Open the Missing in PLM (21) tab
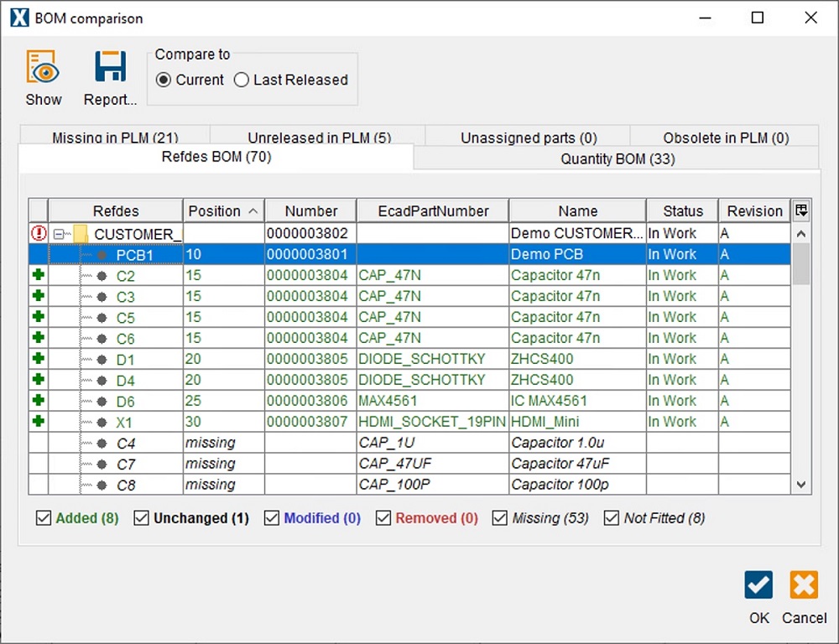839x644 pixels. pyautogui.click(x=115, y=138)
